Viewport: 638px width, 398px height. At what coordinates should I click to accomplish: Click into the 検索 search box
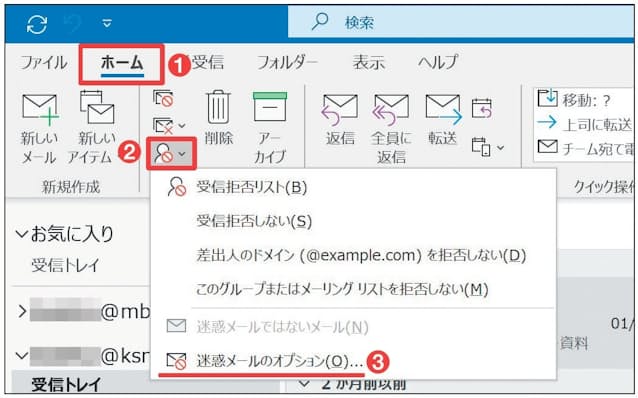(x=460, y=22)
